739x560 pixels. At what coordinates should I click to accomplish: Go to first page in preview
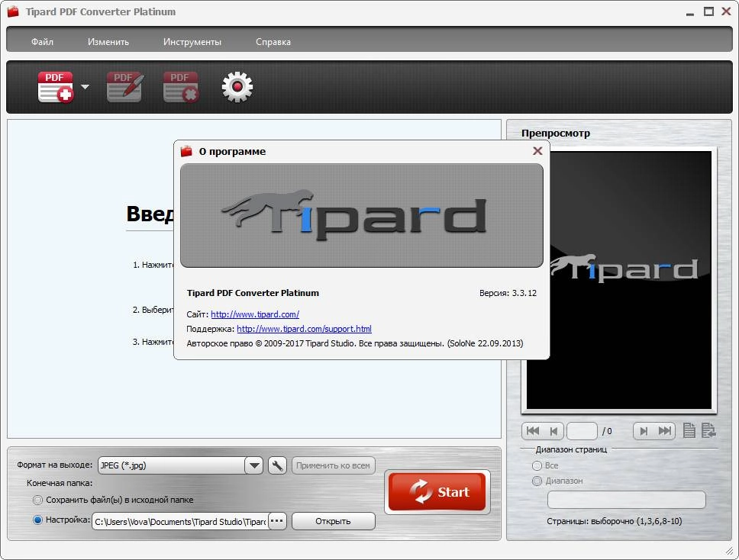[533, 430]
